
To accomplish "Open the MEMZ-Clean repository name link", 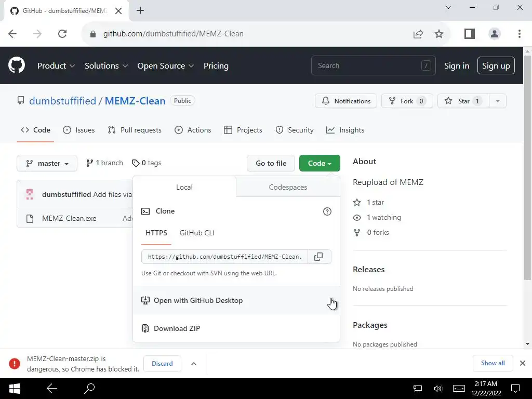I will (x=135, y=101).
